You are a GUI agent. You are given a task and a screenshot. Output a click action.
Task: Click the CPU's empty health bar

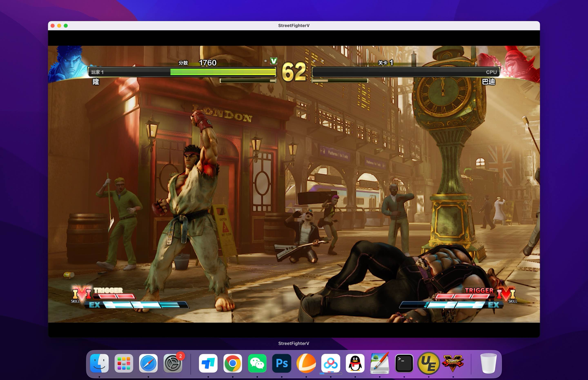click(x=406, y=72)
